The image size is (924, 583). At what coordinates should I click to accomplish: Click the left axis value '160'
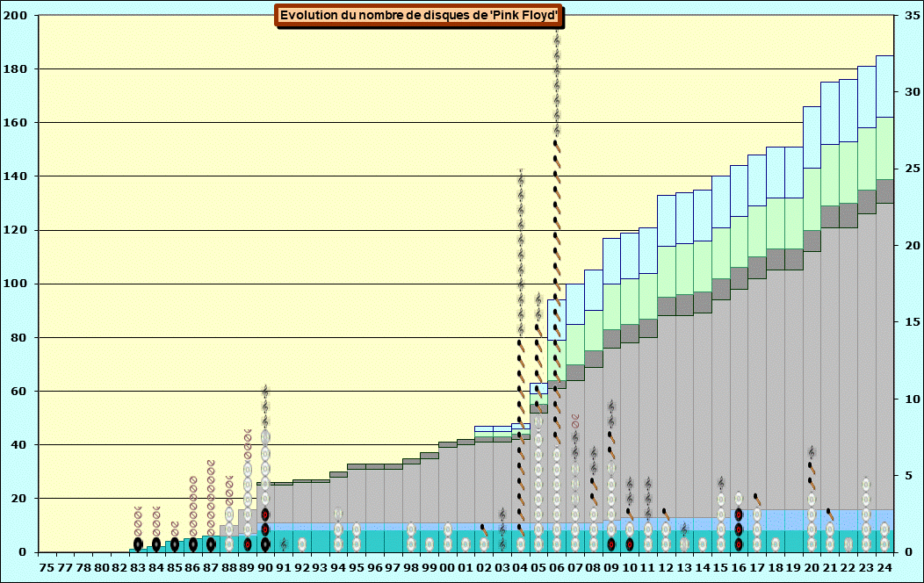point(15,123)
